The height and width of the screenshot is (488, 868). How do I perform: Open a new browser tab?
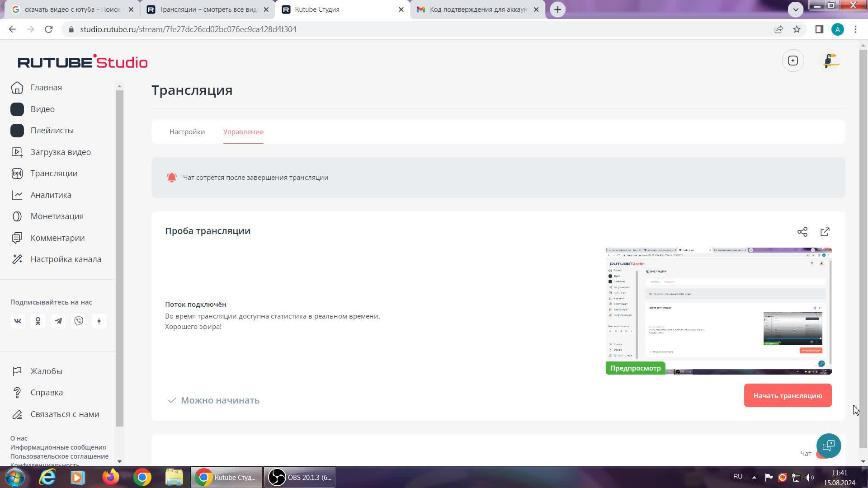pos(558,9)
